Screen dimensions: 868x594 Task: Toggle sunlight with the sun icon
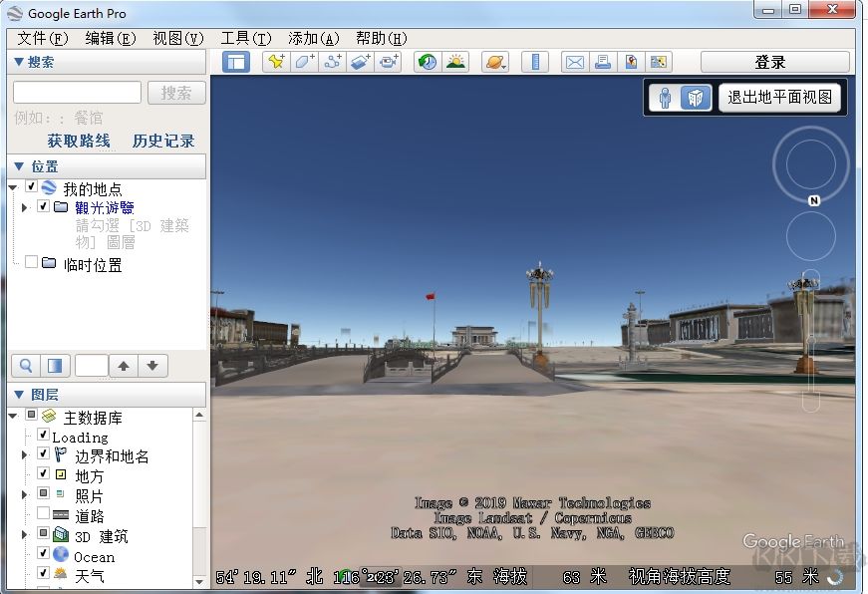(456, 61)
